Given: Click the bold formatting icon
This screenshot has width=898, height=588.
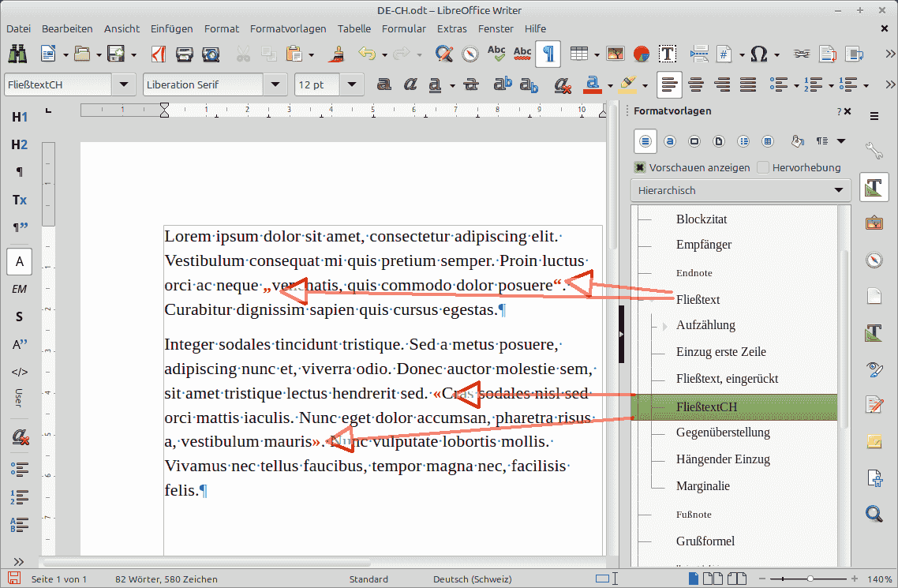Looking at the screenshot, I should coord(384,84).
